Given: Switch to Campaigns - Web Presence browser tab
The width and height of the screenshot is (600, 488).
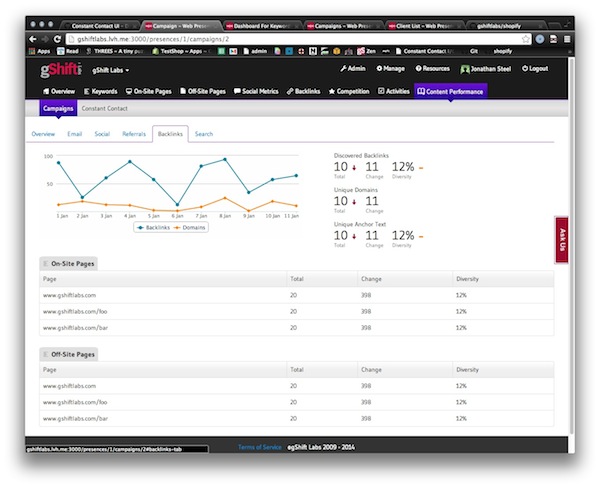Looking at the screenshot, I should pyautogui.click(x=343, y=26).
